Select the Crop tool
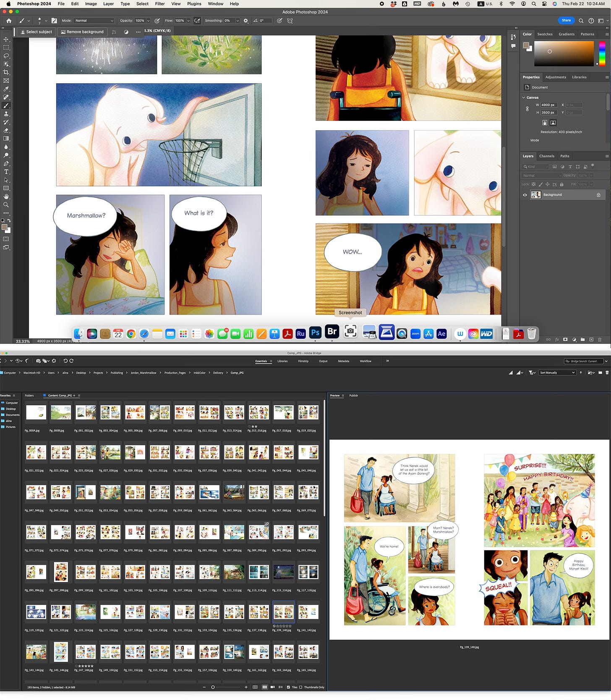 pyautogui.click(x=6, y=72)
